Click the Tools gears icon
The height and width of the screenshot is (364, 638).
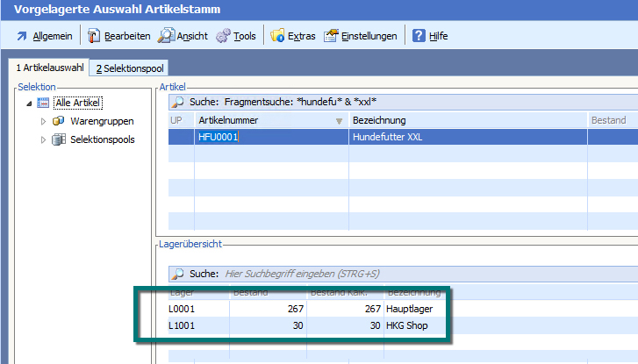tap(223, 36)
